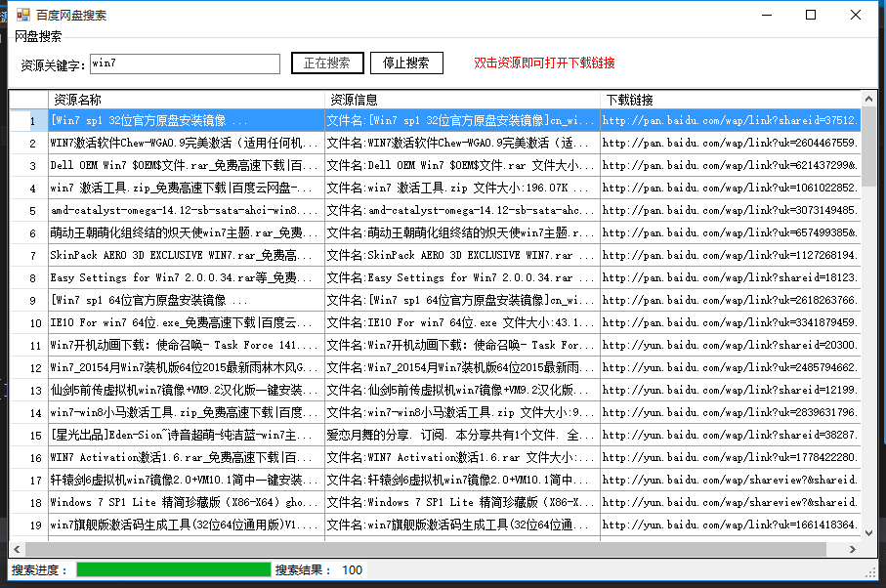The height and width of the screenshot is (588, 886).
Task: Select row 1 Win7 sp1 32位官方原盘安装镜像
Action: 187,120
